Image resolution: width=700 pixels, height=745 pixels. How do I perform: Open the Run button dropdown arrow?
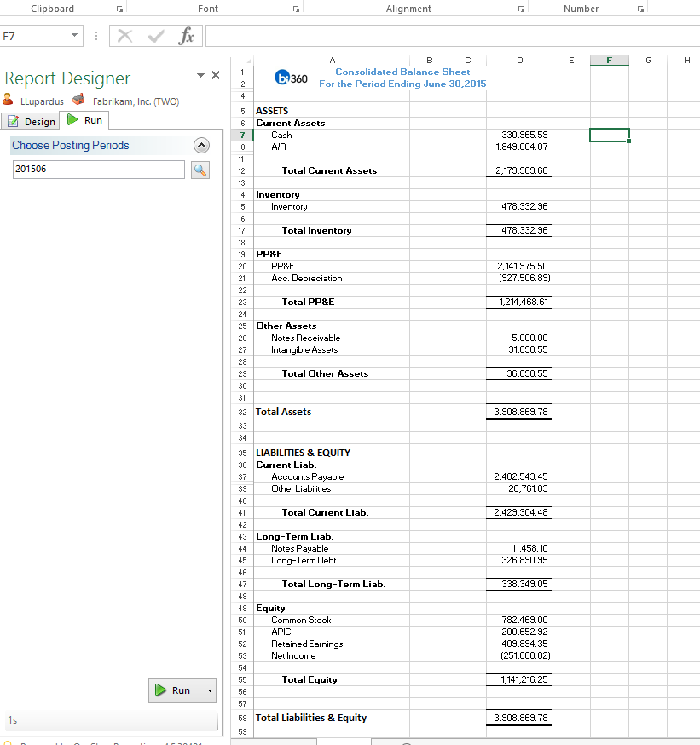click(210, 690)
